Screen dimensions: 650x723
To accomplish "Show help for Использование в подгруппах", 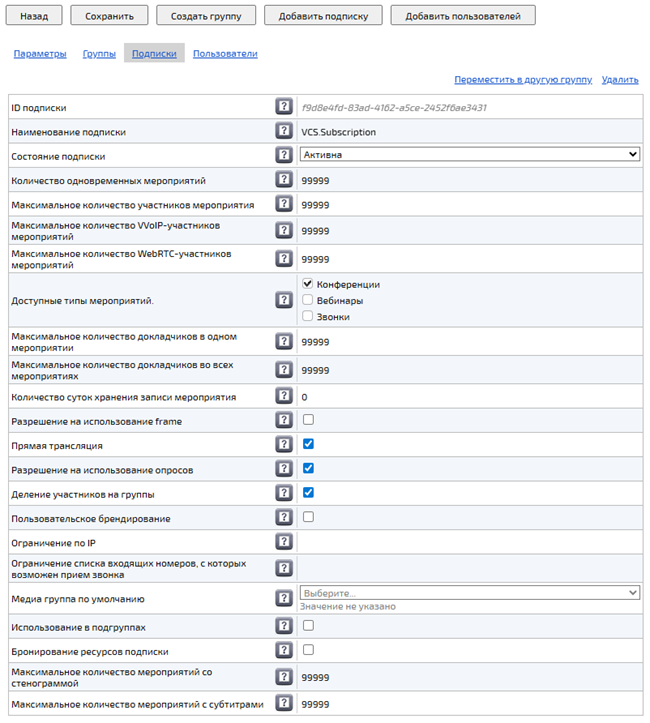I will tap(284, 627).
